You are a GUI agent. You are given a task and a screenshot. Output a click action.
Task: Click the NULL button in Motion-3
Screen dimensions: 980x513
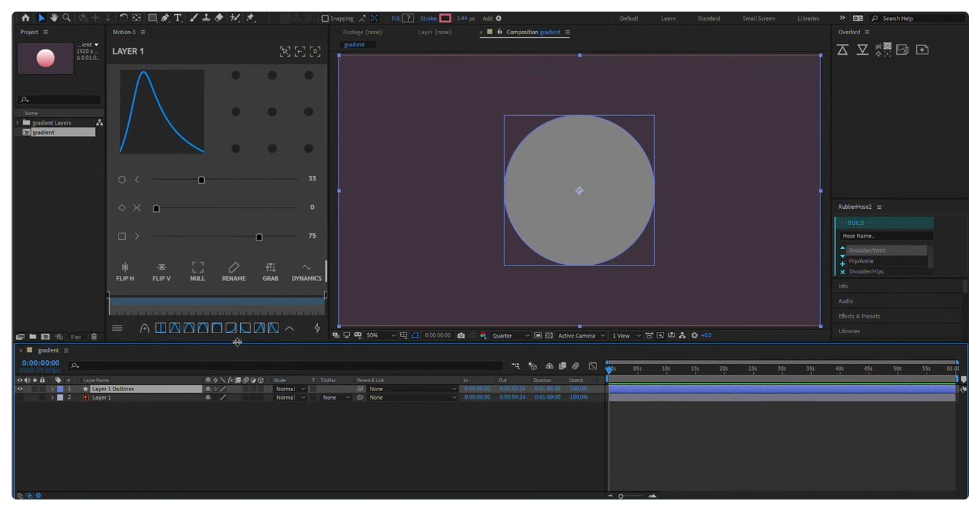pos(197,271)
